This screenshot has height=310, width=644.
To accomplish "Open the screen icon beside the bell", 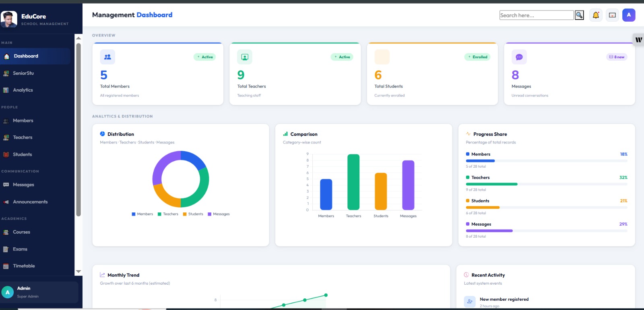I will point(612,15).
